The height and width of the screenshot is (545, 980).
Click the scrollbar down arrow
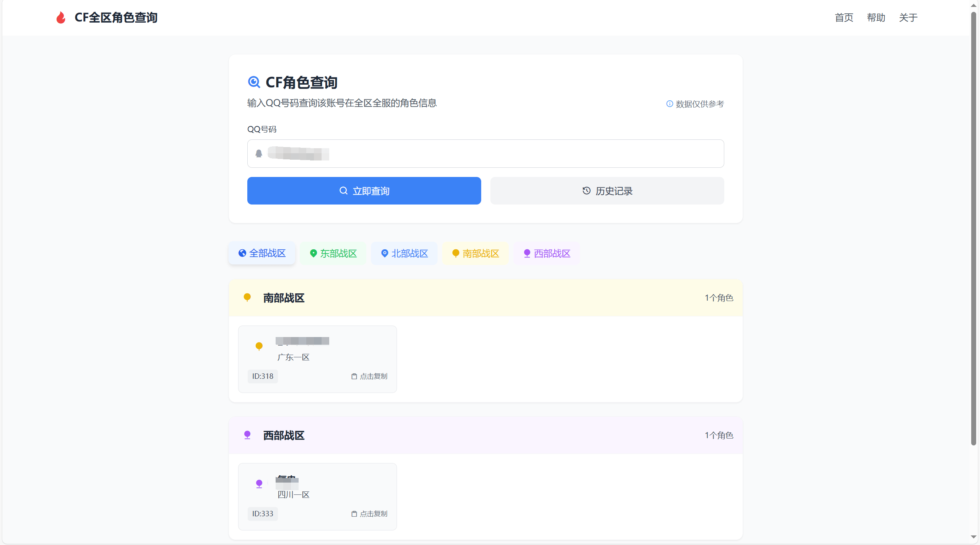[974, 537]
